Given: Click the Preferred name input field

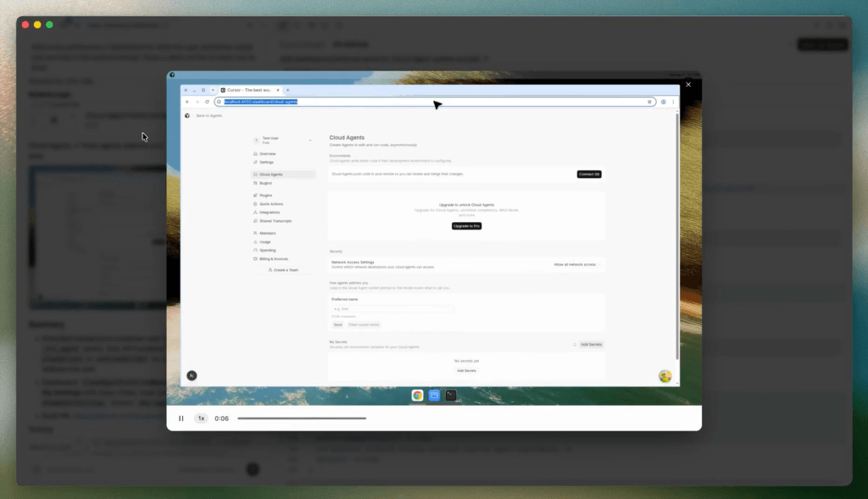Looking at the screenshot, I should (392, 308).
